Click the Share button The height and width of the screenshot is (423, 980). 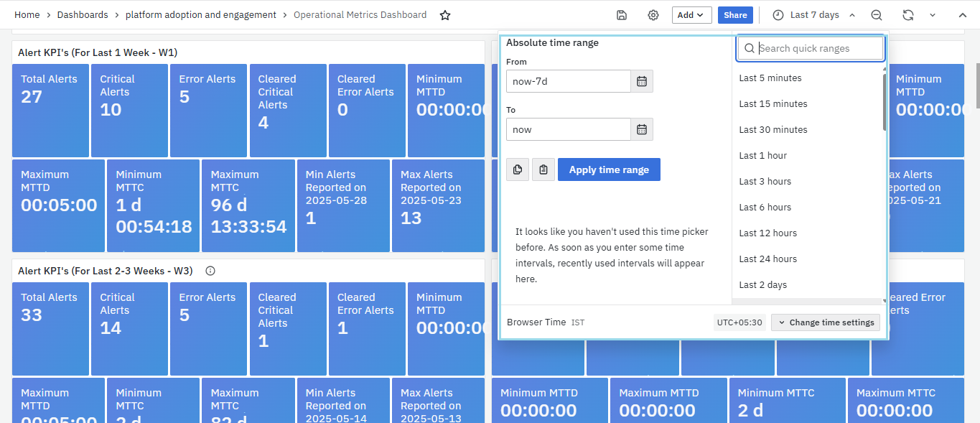[x=735, y=15]
